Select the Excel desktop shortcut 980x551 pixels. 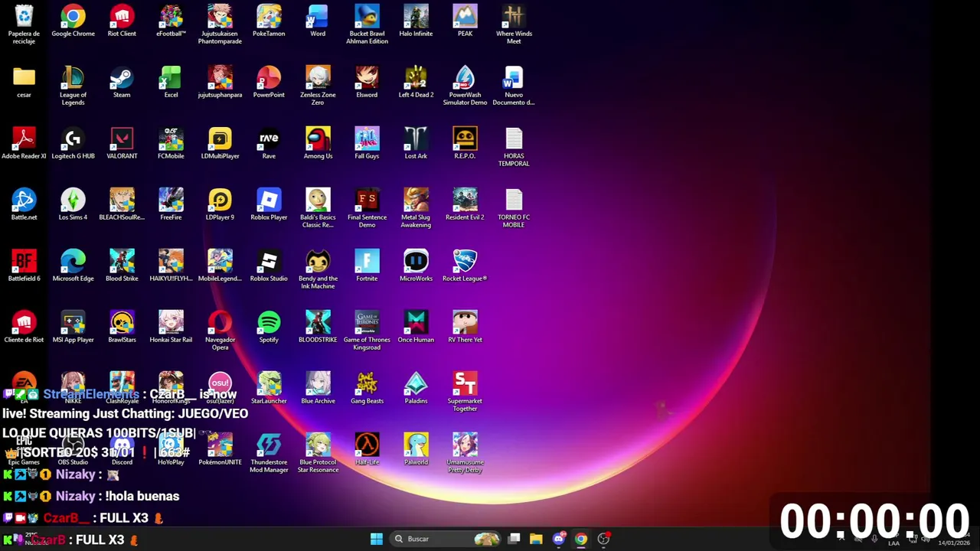click(171, 82)
